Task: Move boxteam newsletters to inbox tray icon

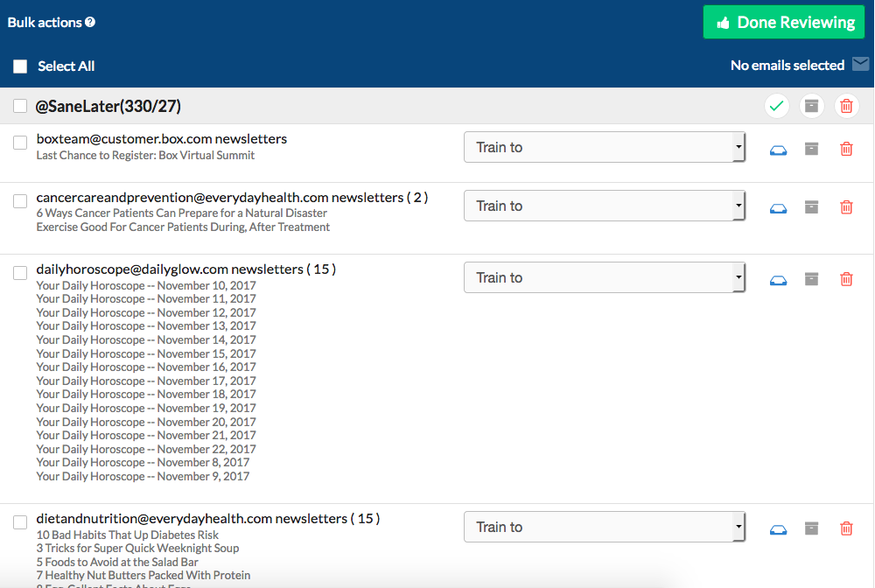Action: click(778, 150)
